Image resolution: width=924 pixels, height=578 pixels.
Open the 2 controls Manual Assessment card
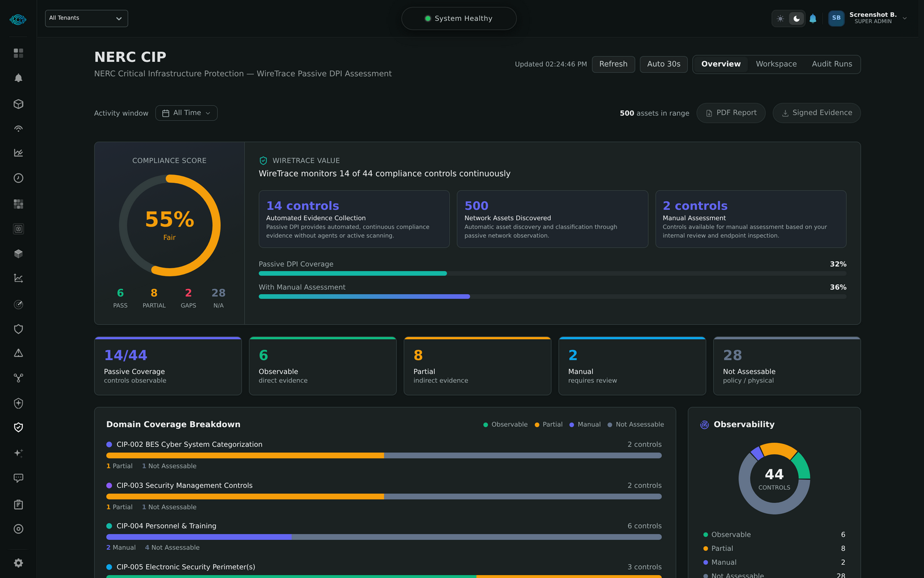point(751,219)
